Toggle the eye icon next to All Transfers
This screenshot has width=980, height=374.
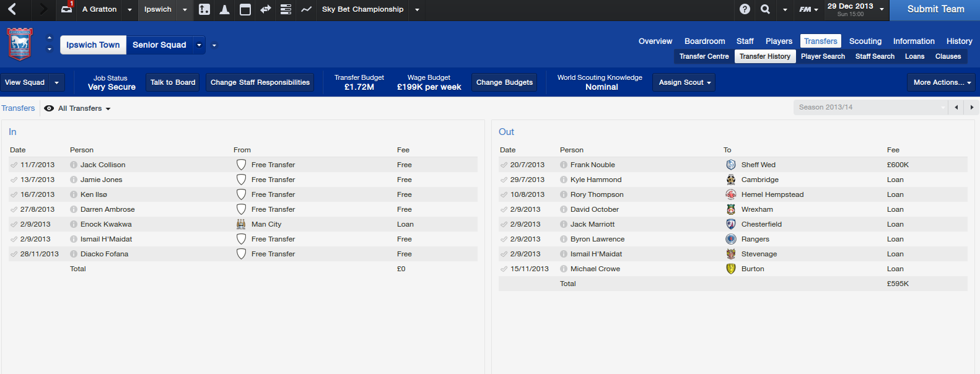click(49, 108)
